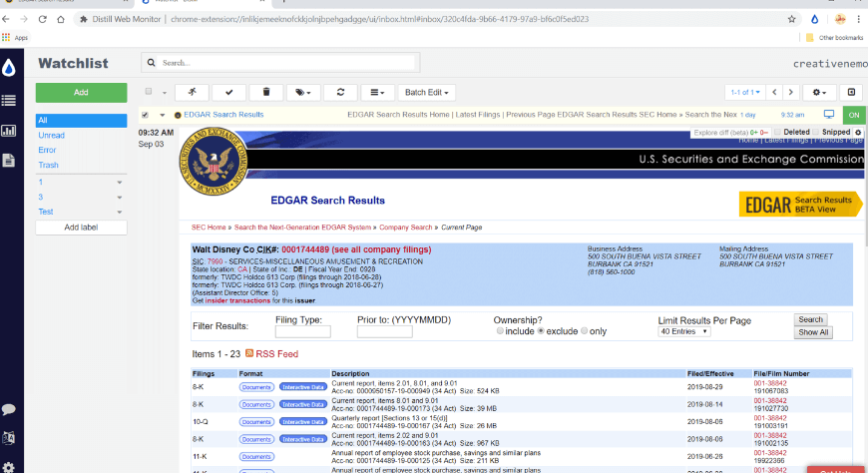Expand the tag label dropdown in toolbar

[x=303, y=92]
